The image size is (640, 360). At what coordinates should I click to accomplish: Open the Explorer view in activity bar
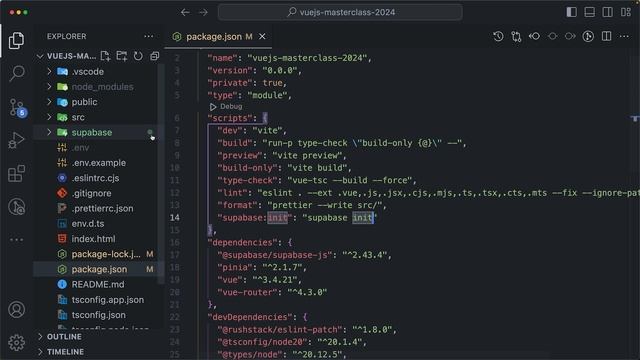click(16, 40)
